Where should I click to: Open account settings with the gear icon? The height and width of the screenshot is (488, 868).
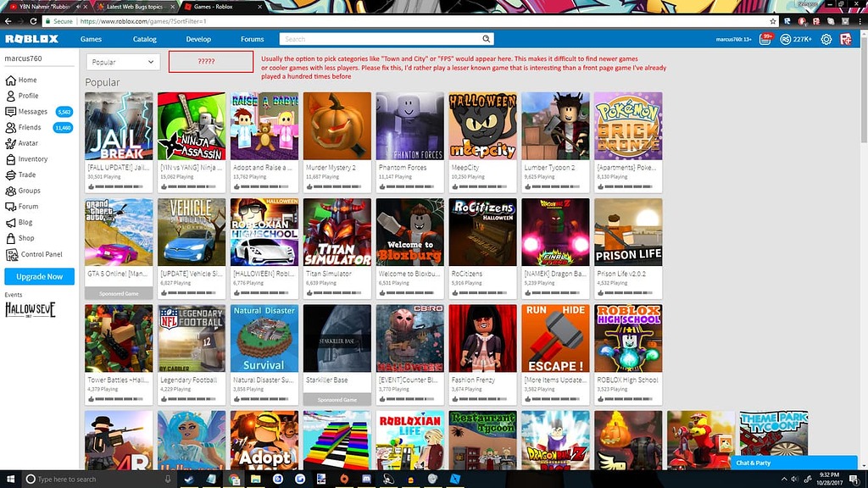[x=826, y=38]
